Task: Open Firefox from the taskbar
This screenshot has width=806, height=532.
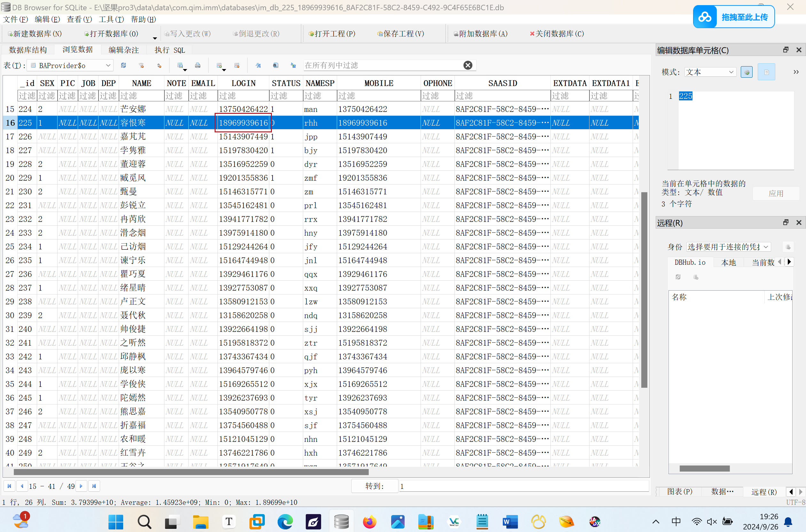Action: (369, 521)
